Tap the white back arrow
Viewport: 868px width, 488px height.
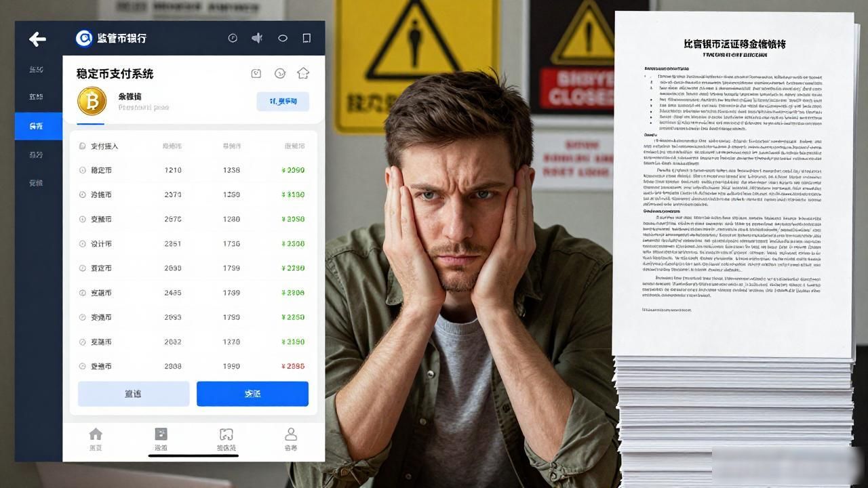(x=37, y=39)
